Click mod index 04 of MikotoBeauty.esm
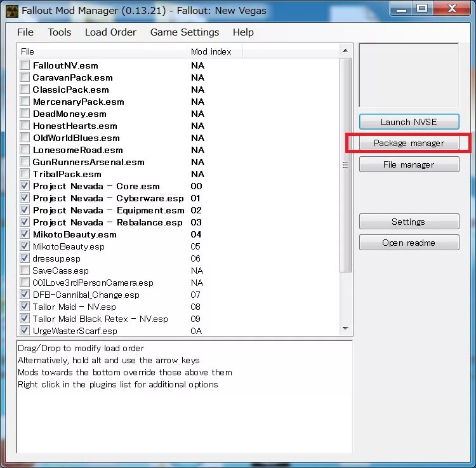 point(196,234)
